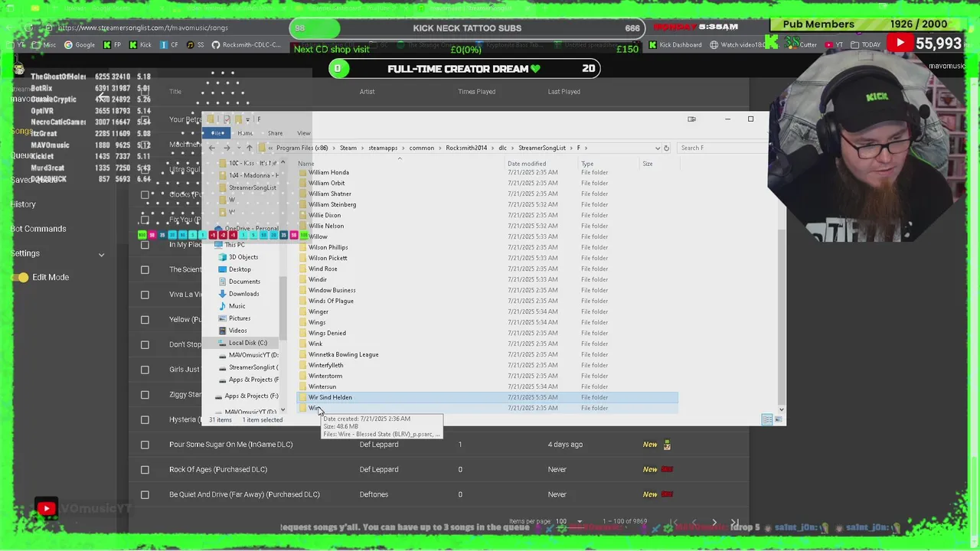Click the File Explorer back arrow
The image size is (980, 551).
(x=212, y=148)
